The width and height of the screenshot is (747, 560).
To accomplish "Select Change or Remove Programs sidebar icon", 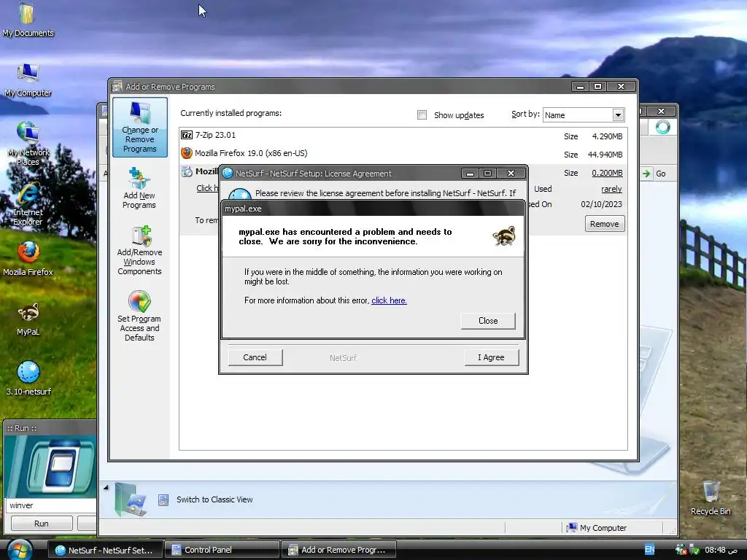I will pos(139,127).
